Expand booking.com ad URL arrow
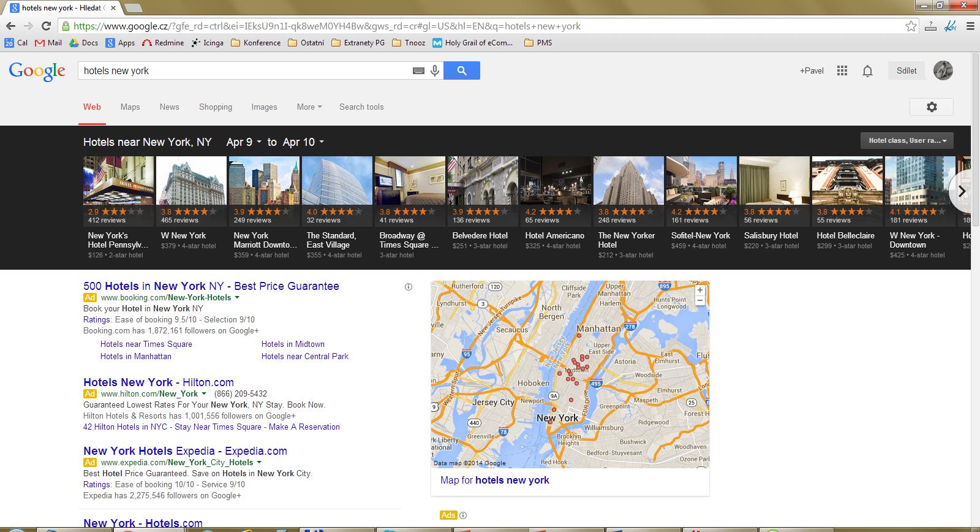 pos(237,297)
